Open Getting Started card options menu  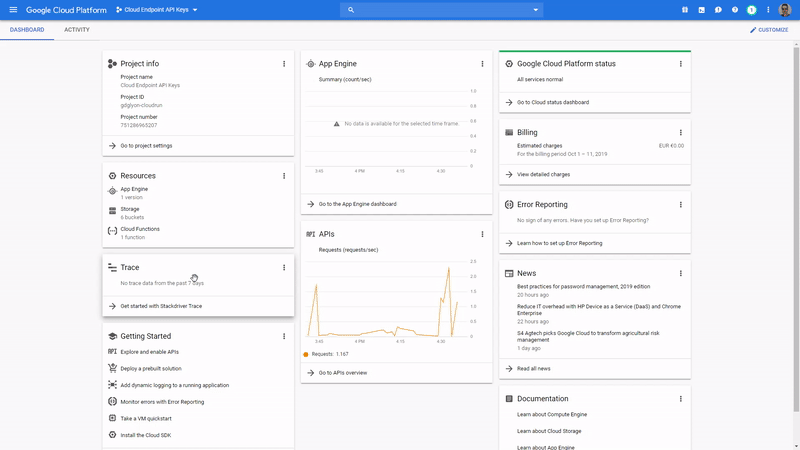tap(284, 336)
